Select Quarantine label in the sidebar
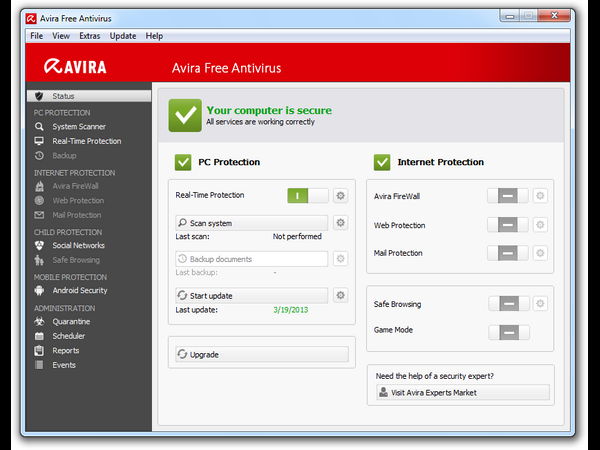600x450 pixels. coord(71,321)
